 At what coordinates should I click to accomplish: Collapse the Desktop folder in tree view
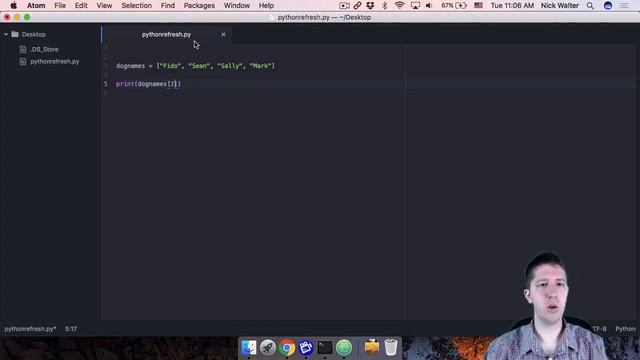coord(6,35)
